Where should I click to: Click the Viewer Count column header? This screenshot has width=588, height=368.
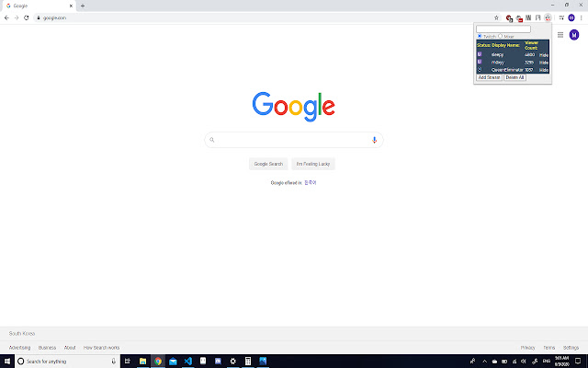(531, 45)
